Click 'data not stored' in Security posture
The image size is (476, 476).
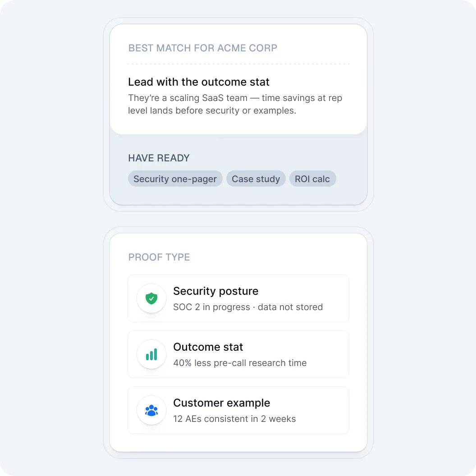click(290, 307)
